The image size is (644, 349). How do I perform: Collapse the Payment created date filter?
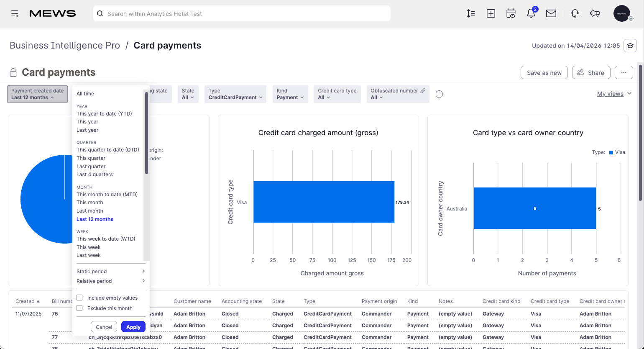[38, 94]
